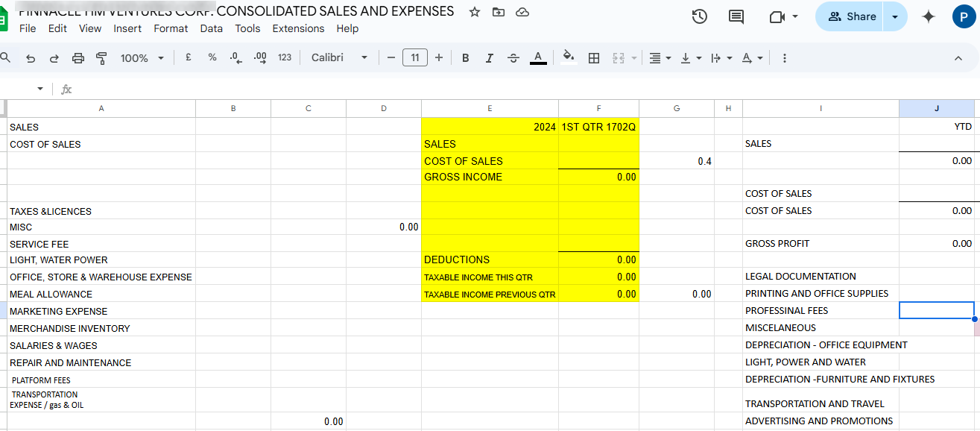This screenshot has width=980, height=431.
Task: Move document using the folder icon
Action: coord(498,12)
